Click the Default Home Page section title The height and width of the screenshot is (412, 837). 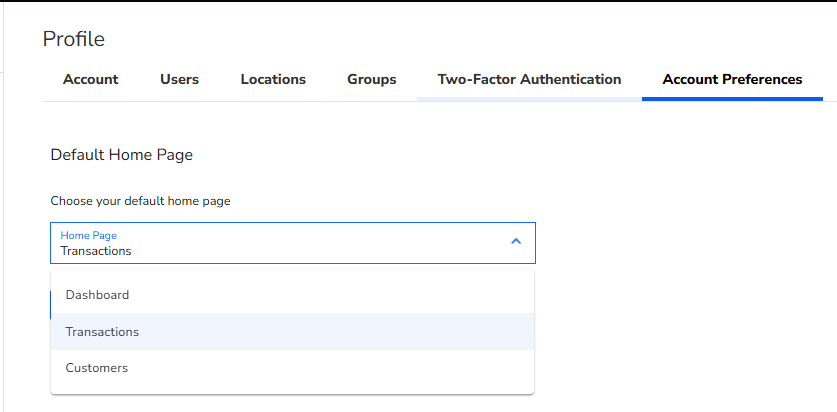pos(121,155)
